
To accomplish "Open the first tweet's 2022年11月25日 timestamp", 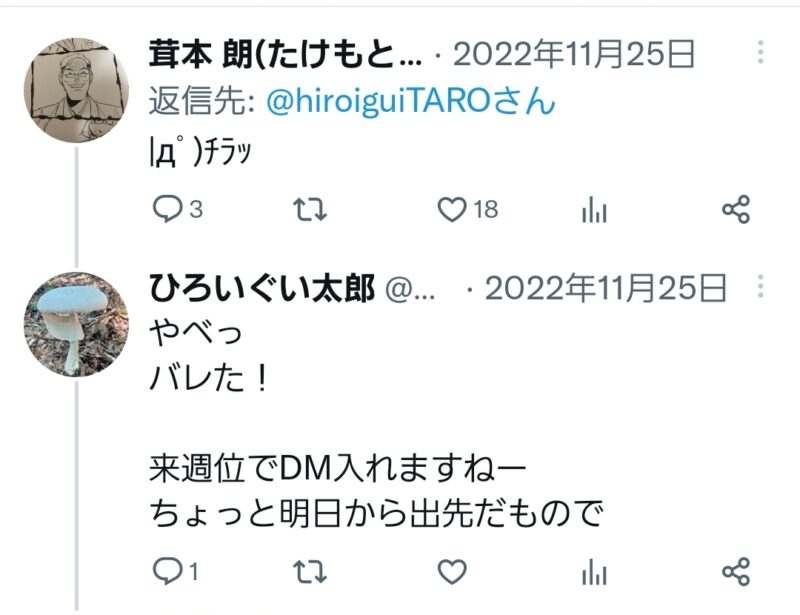I will click(x=574, y=54).
